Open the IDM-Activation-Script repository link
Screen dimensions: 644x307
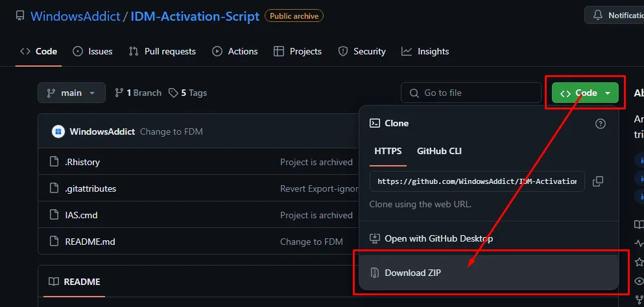[195, 16]
